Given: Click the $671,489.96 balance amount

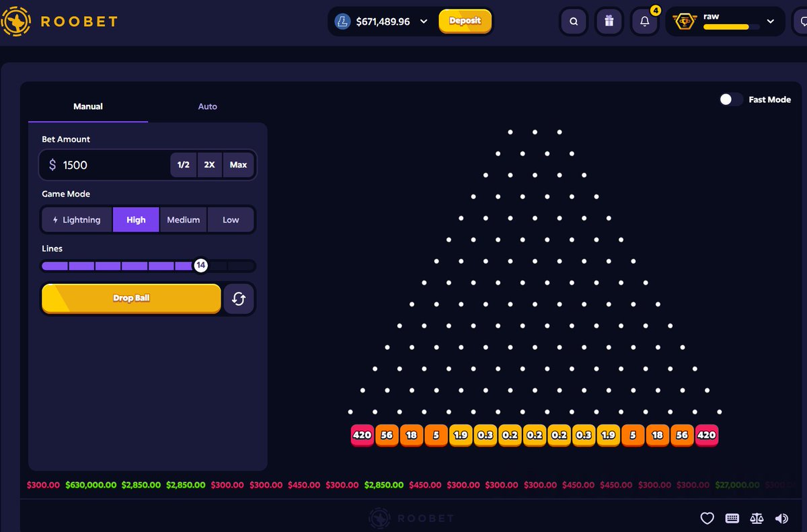Looking at the screenshot, I should coord(383,22).
